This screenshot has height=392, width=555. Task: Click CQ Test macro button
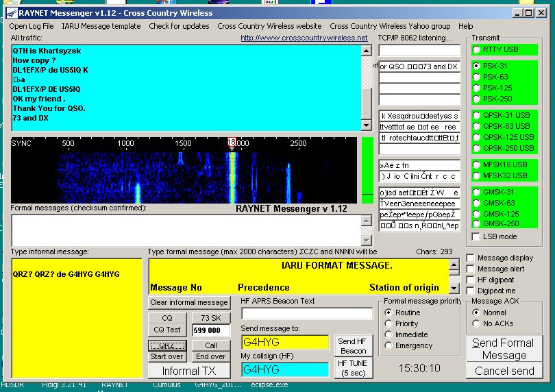tap(167, 330)
